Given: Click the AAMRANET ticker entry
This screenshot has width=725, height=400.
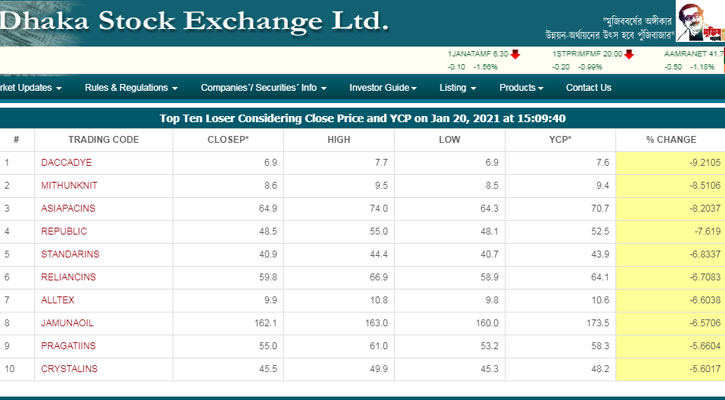Looking at the screenshot, I should [x=690, y=54].
